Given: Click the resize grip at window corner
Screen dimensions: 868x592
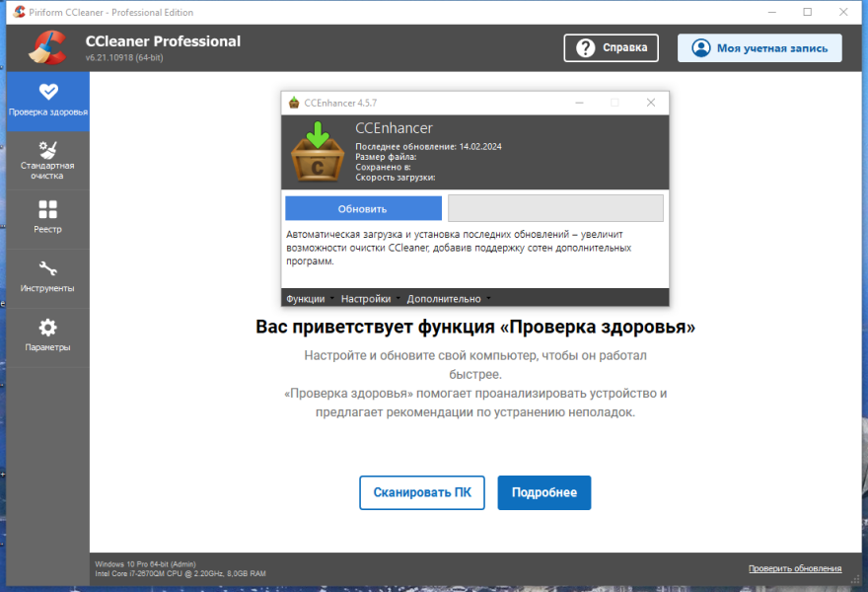Looking at the screenshot, I should [856, 579].
